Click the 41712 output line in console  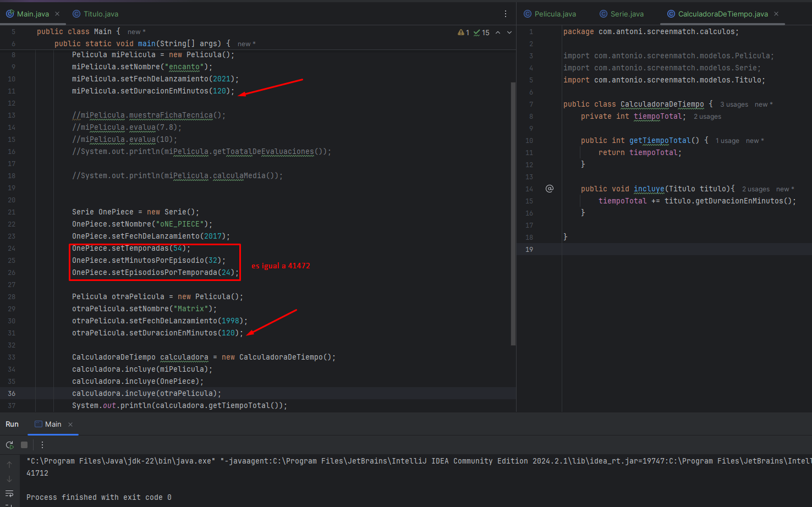coord(37,473)
